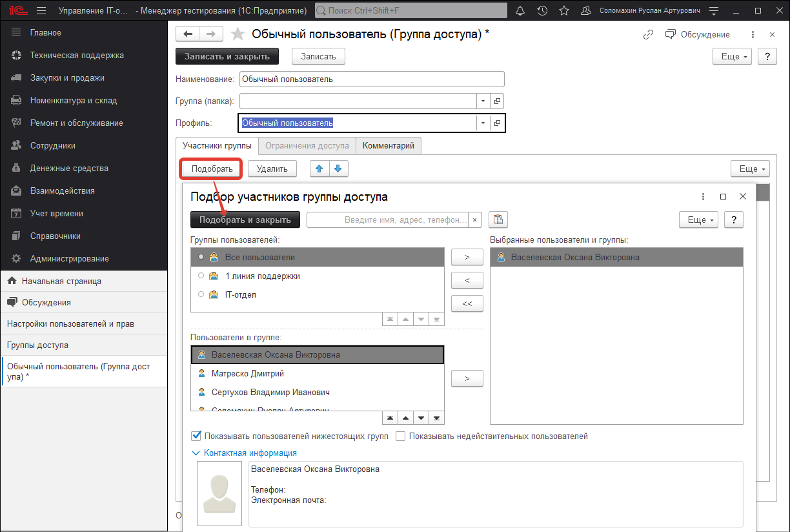Click the Подобрать и закрыть button
The width and height of the screenshot is (790, 532).
point(244,220)
